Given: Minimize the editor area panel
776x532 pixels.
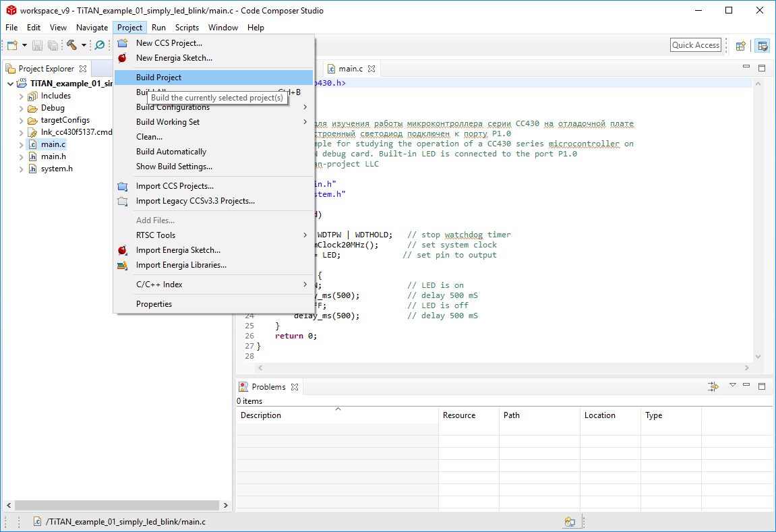Looking at the screenshot, I should point(746,68).
